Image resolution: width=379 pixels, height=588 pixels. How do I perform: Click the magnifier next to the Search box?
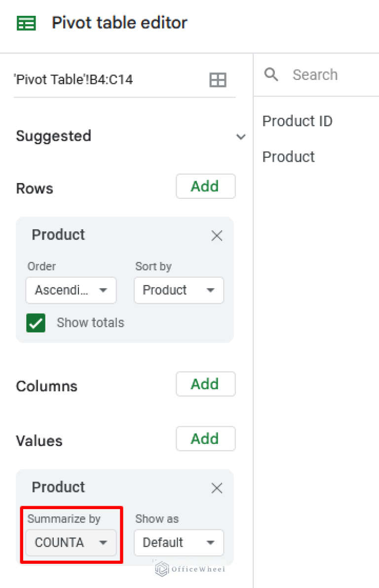271,74
